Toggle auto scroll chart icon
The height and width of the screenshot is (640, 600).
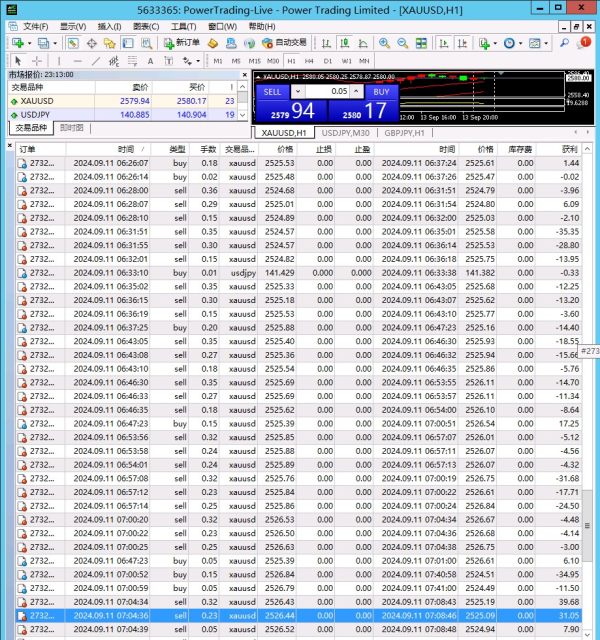pos(443,43)
